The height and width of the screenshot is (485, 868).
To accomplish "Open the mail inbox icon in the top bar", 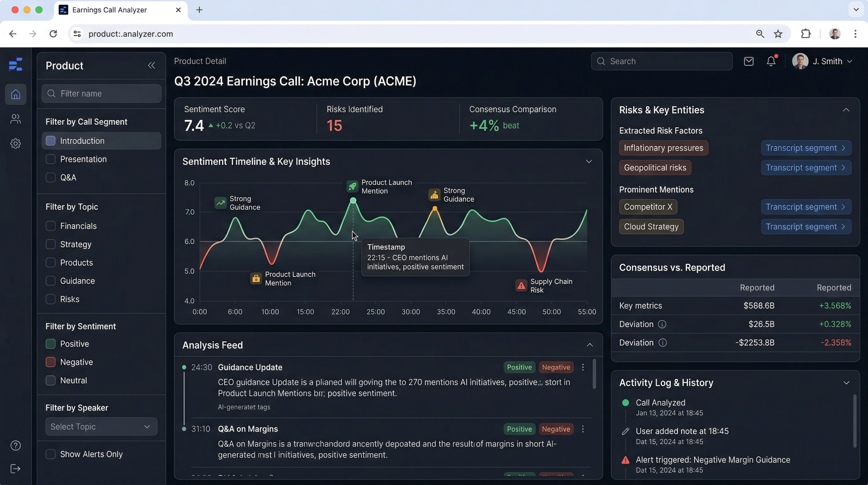I will (x=749, y=61).
